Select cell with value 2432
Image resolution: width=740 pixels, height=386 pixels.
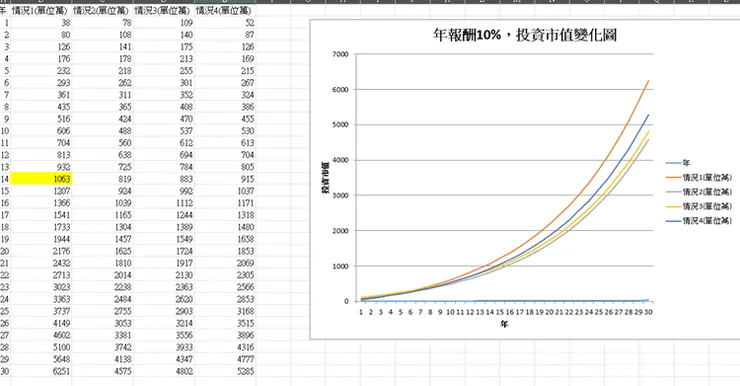point(41,263)
